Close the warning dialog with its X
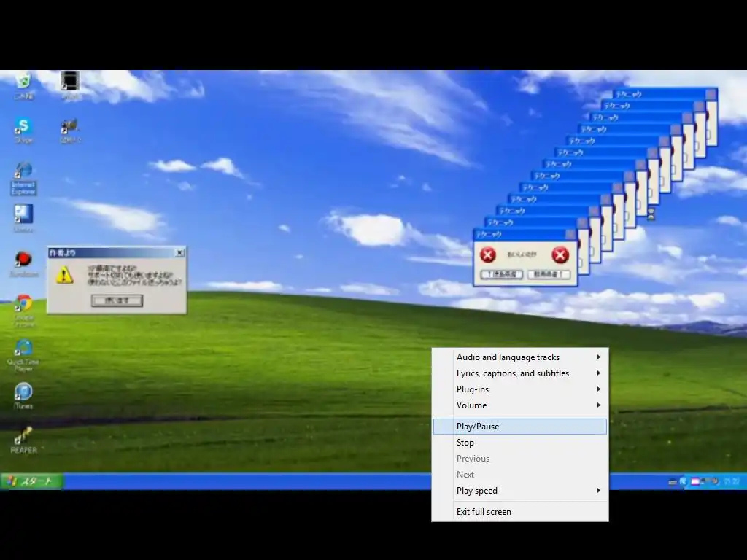The image size is (747, 560). click(179, 252)
